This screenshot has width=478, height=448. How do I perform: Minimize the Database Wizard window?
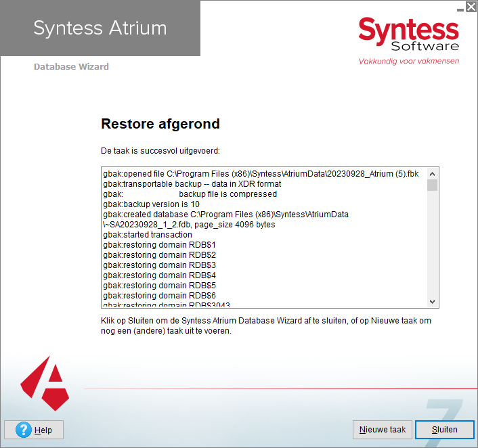pos(460,9)
